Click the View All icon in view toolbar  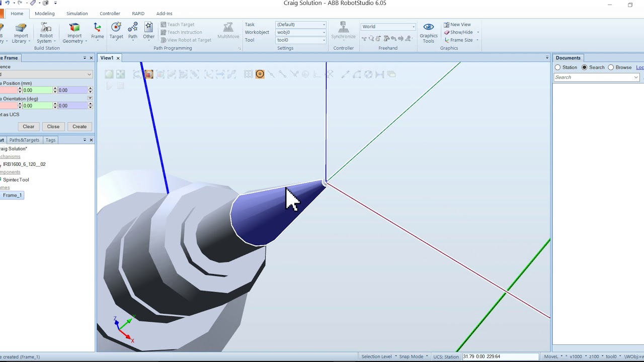click(109, 74)
